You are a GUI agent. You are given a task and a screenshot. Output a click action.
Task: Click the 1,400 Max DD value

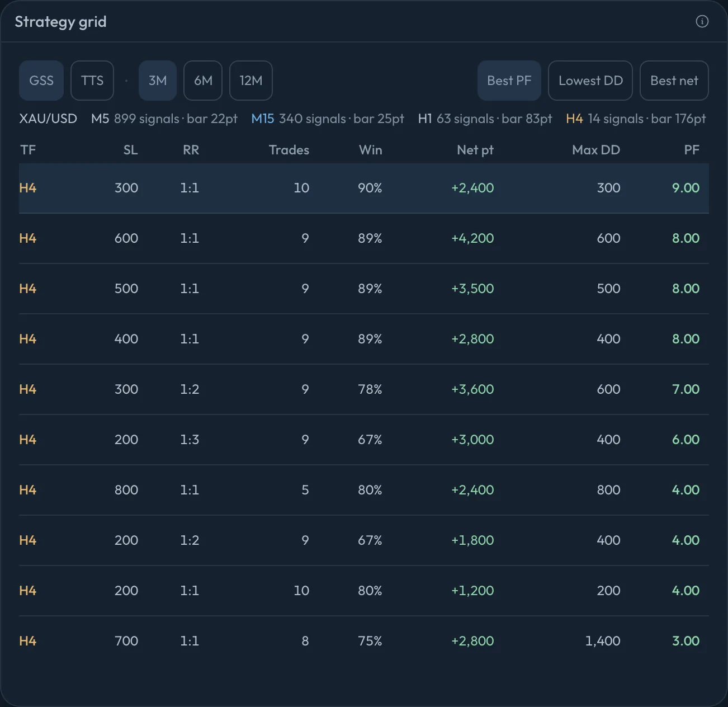click(603, 641)
